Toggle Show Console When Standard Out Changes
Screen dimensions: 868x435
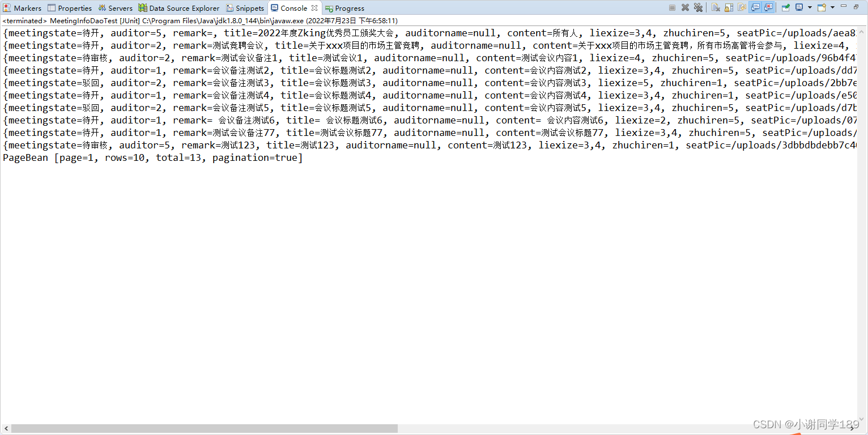tap(755, 7)
